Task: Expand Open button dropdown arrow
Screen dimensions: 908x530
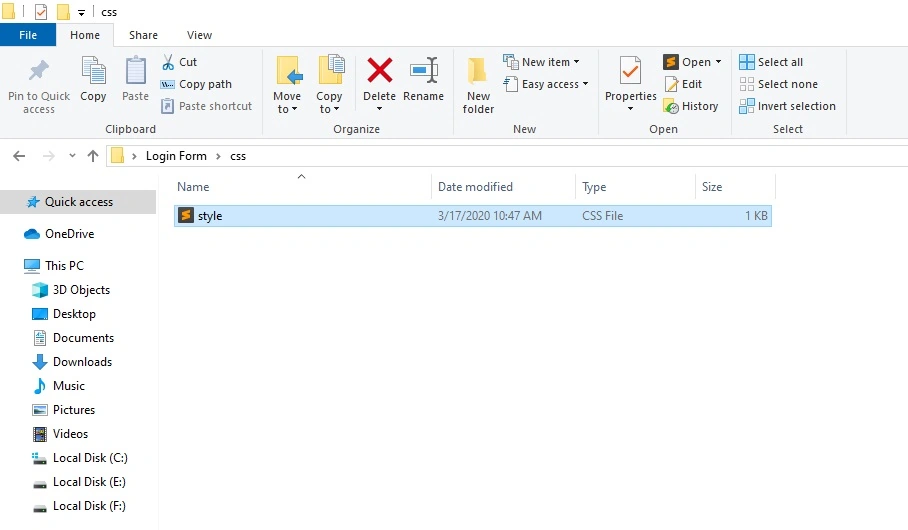Action: [x=718, y=62]
